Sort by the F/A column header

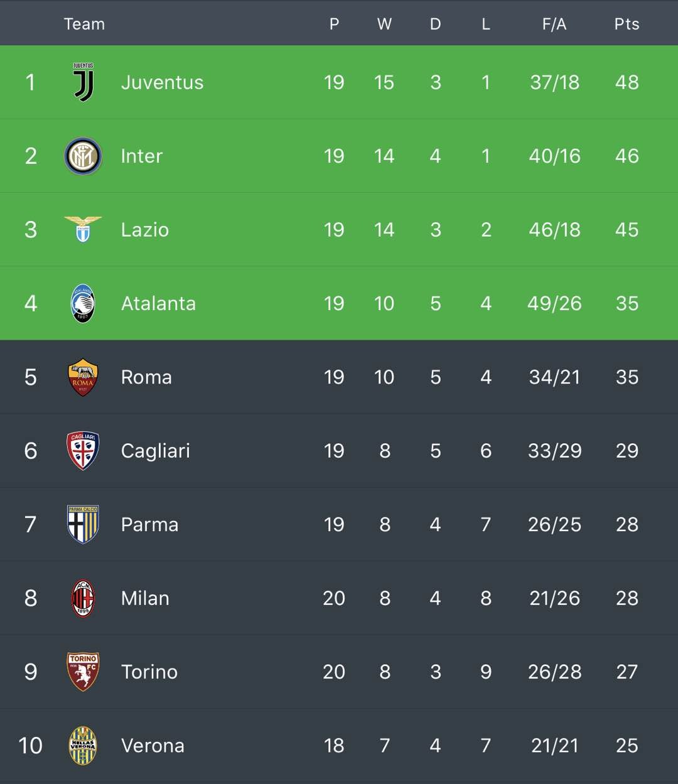554,24
